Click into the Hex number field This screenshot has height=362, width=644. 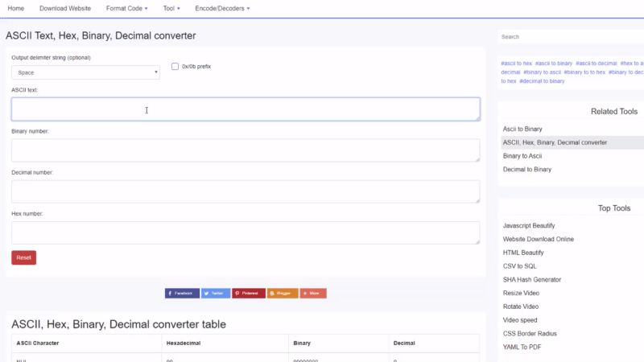246,232
